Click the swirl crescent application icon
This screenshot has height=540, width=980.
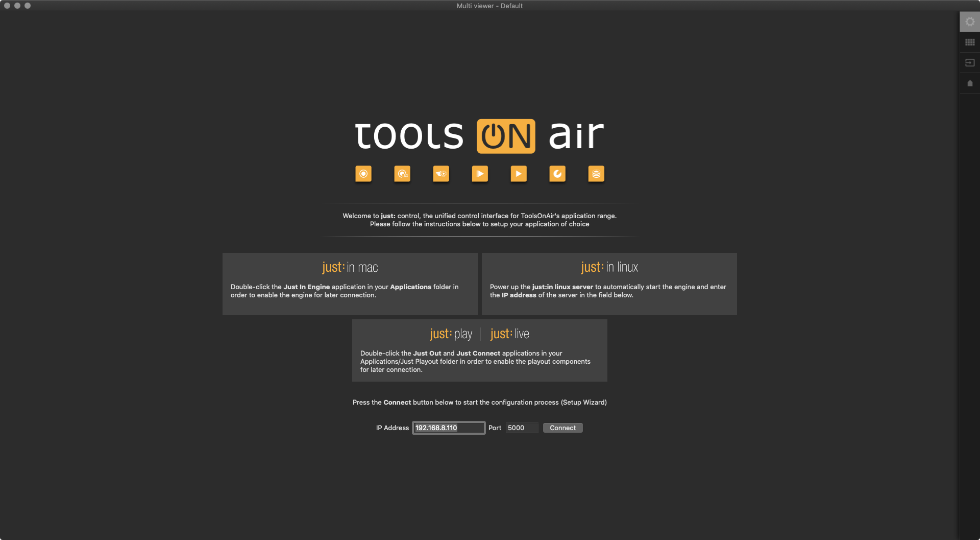[557, 174]
